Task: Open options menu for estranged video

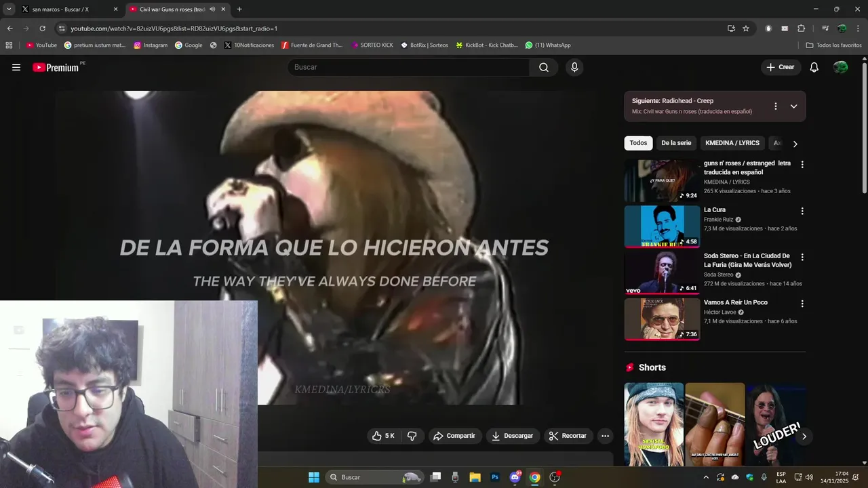Action: pyautogui.click(x=802, y=165)
